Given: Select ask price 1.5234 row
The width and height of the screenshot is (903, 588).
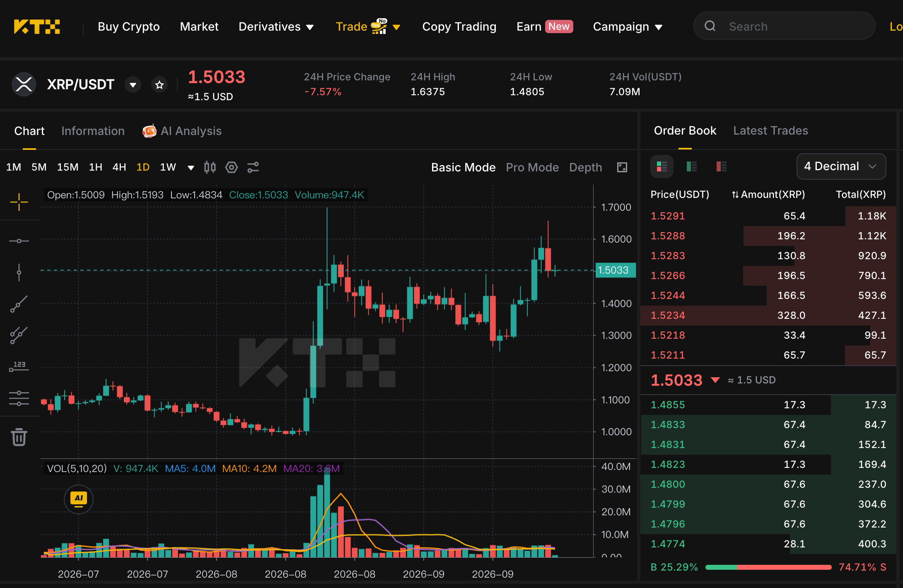Looking at the screenshot, I should click(x=768, y=315).
